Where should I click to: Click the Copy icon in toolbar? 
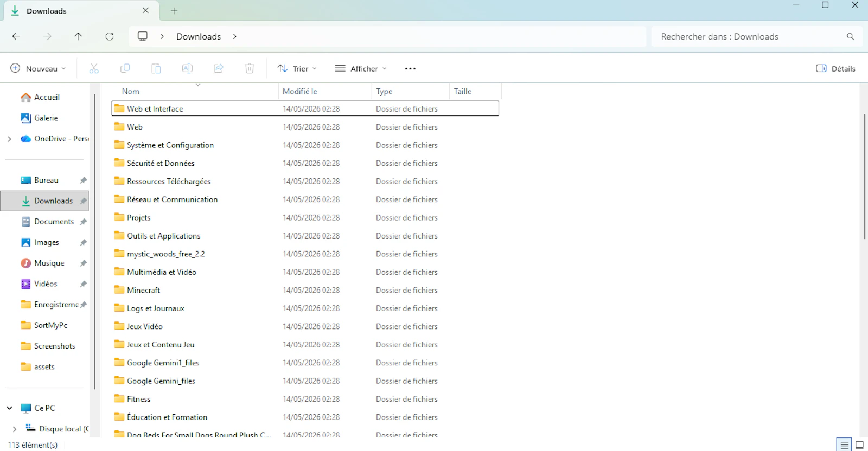tap(125, 68)
